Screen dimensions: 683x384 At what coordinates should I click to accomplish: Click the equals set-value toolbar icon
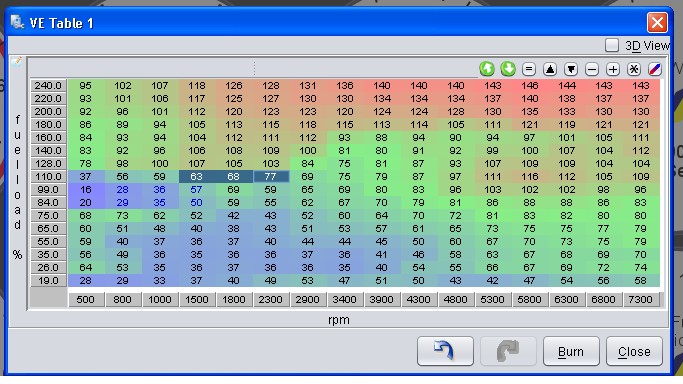(x=529, y=69)
